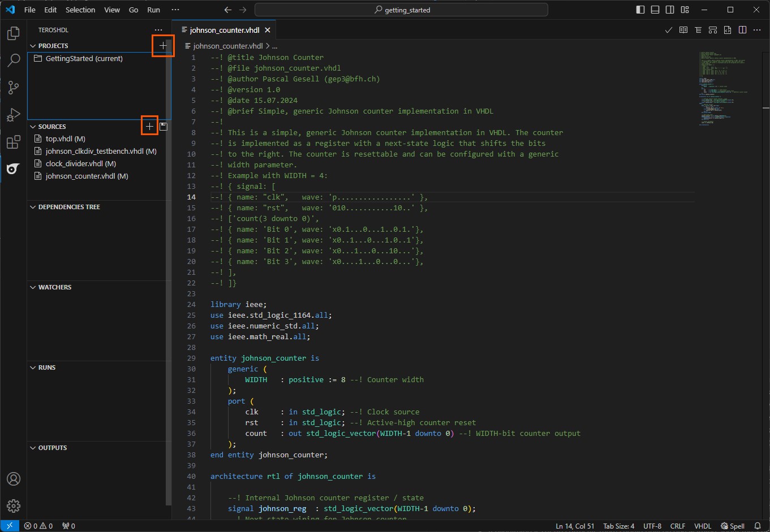Image resolution: width=770 pixels, height=532 pixels.
Task: Expand the breadcrumb ellipsis after johnson_counter.vhdl
Action: pyautogui.click(x=274, y=46)
